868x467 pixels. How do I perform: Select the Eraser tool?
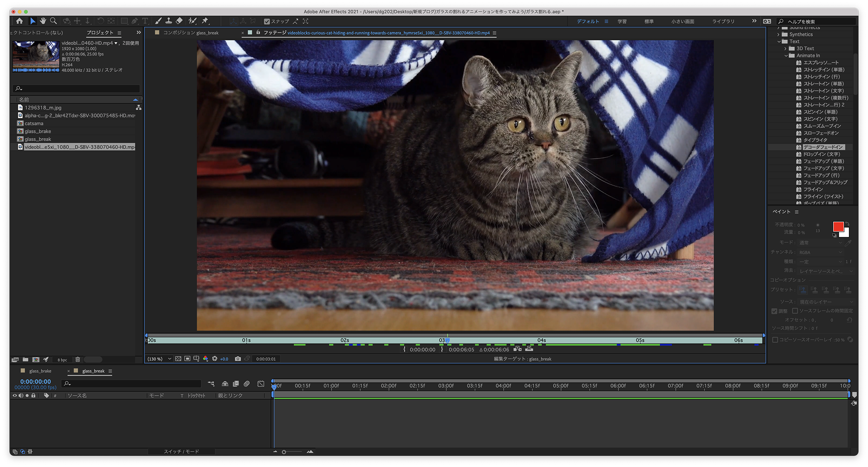coord(179,21)
